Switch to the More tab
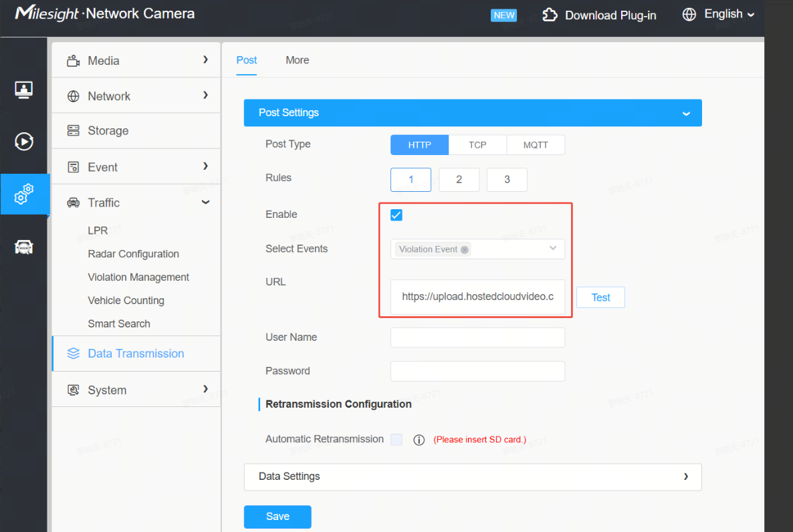The image size is (793, 532). [x=298, y=60]
